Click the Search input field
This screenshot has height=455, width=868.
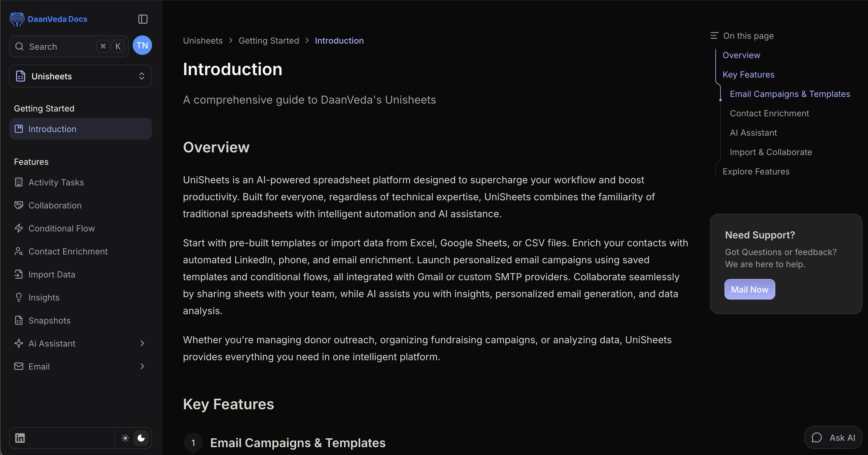pyautogui.click(x=61, y=47)
